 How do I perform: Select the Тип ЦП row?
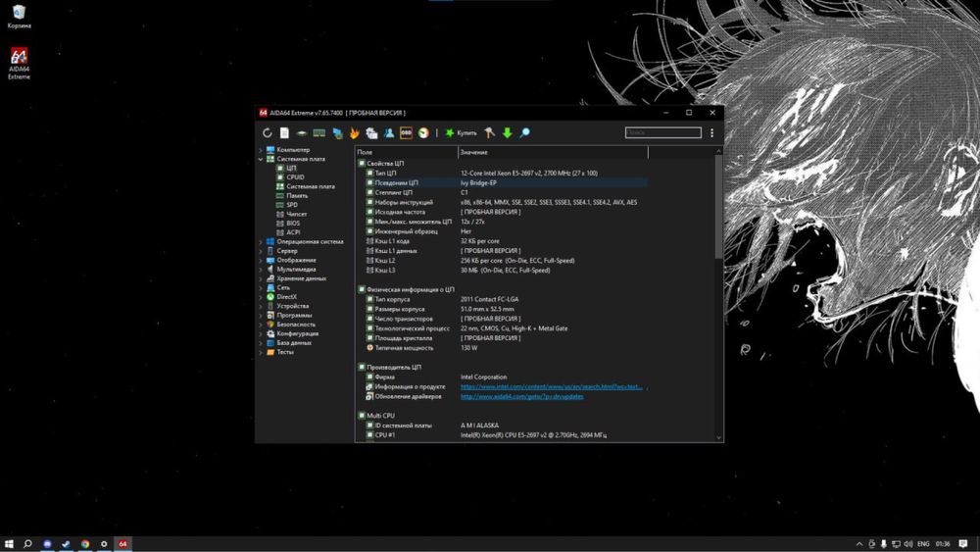[502, 174]
